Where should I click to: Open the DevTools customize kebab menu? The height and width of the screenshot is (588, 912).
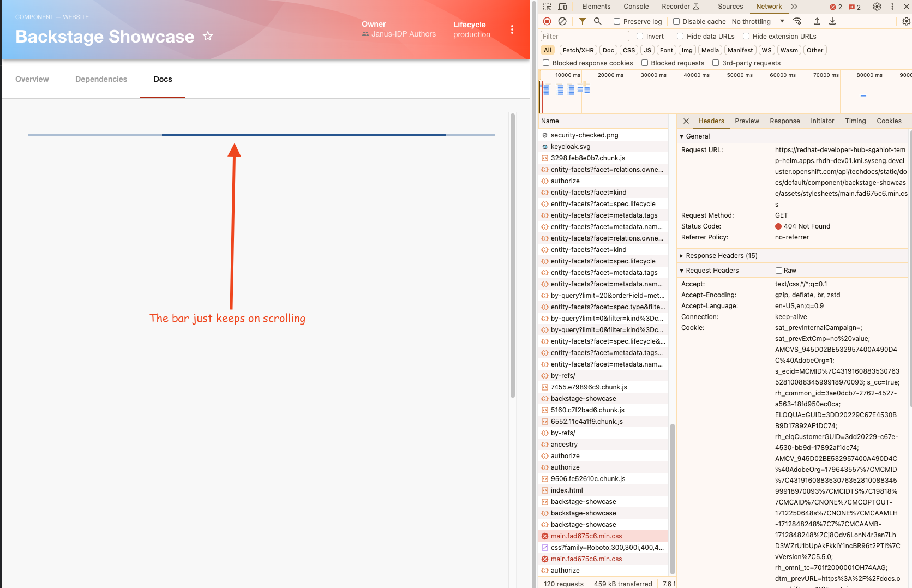[892, 7]
